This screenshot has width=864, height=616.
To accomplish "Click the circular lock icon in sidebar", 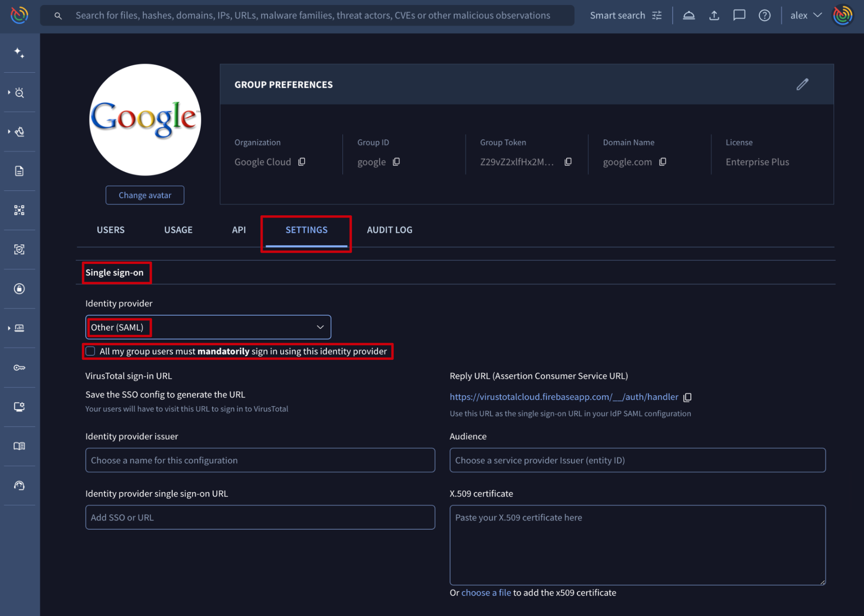I will tap(19, 288).
